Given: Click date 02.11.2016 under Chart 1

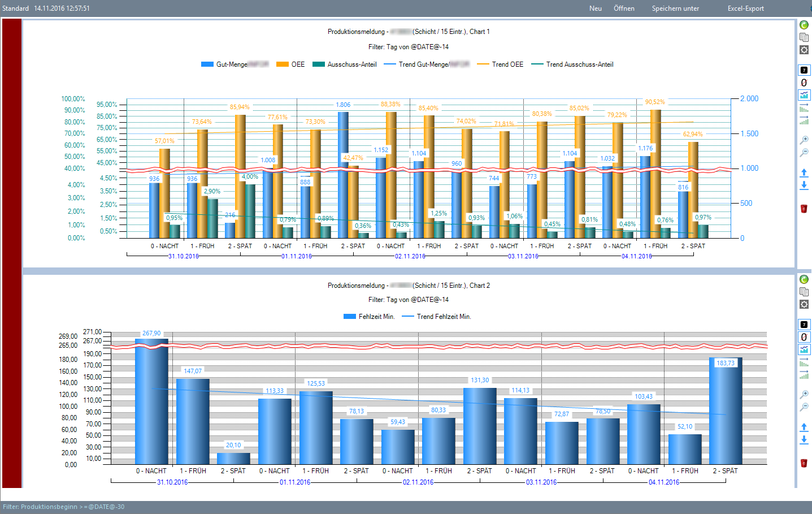Looking at the screenshot, I should tap(410, 256).
